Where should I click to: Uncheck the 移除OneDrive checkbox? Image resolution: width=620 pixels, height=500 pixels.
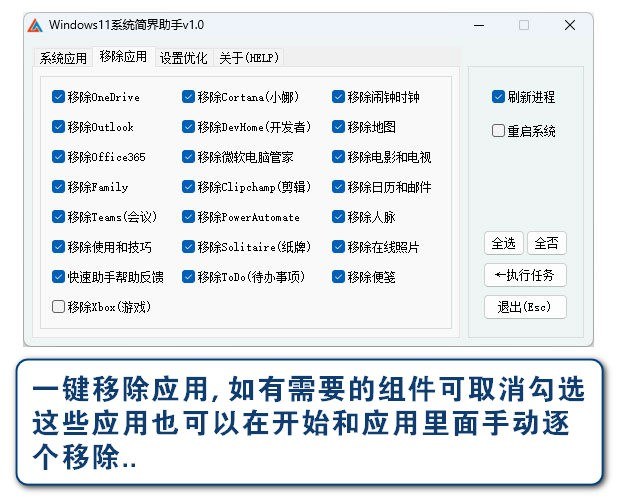click(58, 97)
